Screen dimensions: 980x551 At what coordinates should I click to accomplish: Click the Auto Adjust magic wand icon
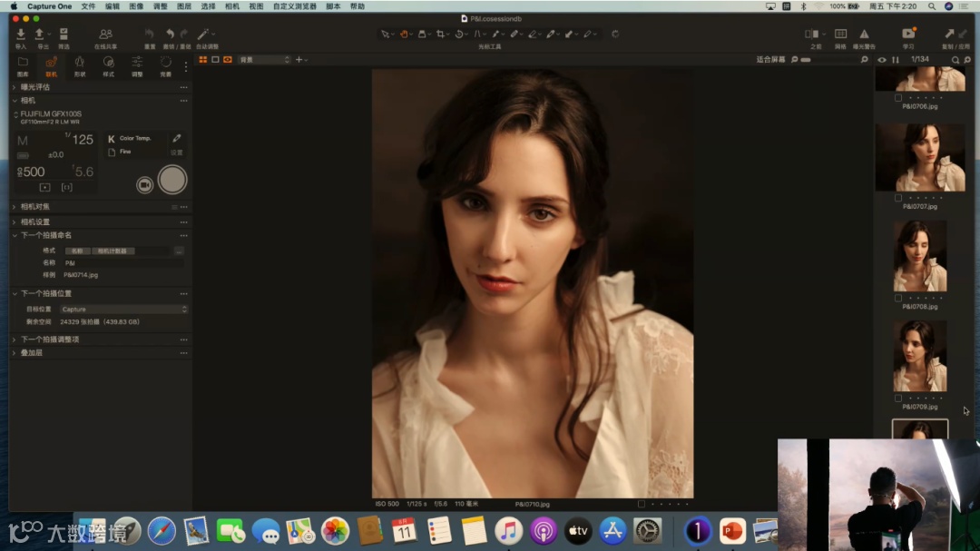coord(203,34)
